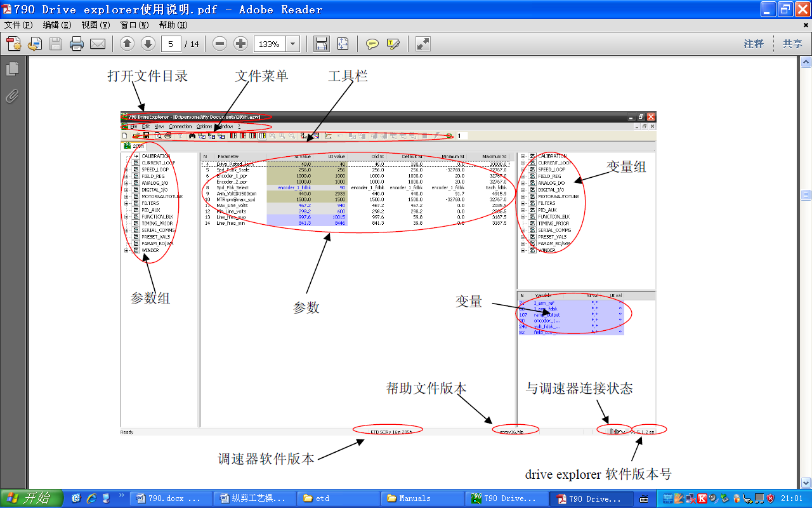Screen dimensions: 812x508
Task: Open the 共享 share pane
Action: [x=792, y=44]
